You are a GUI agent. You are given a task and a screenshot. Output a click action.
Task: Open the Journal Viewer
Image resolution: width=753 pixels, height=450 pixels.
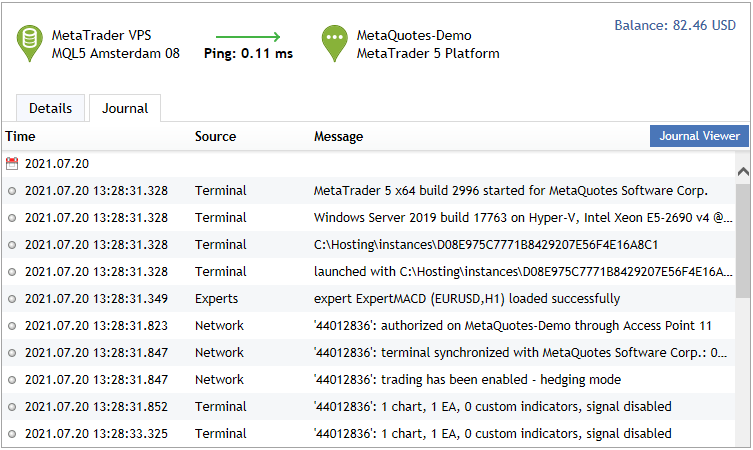click(x=699, y=136)
